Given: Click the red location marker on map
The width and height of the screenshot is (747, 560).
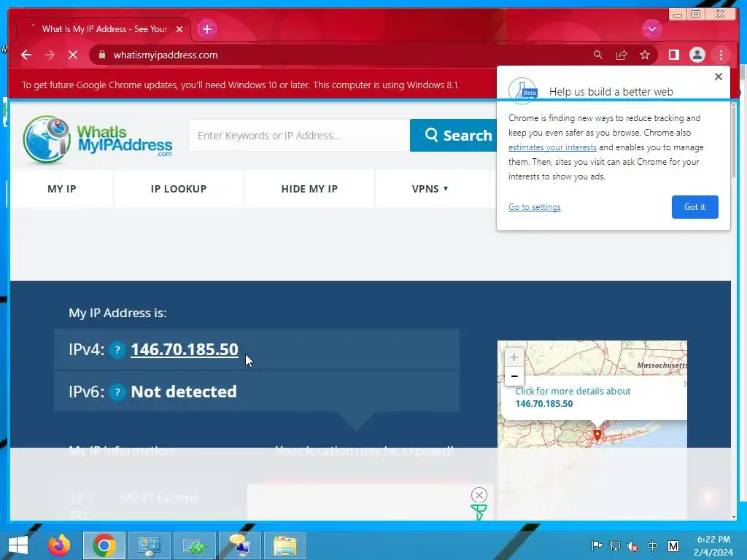Looking at the screenshot, I should point(597,436).
